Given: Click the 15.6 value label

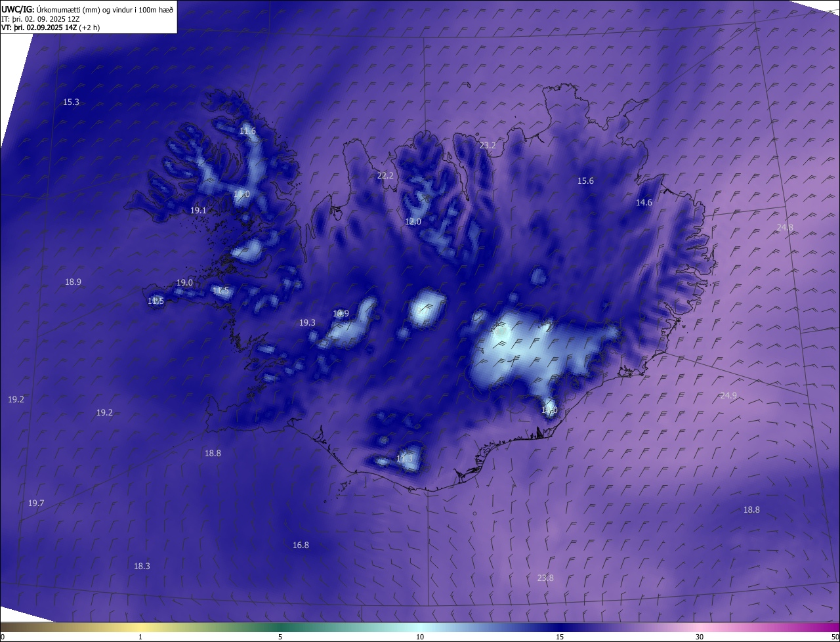Looking at the screenshot, I should coord(585,181).
